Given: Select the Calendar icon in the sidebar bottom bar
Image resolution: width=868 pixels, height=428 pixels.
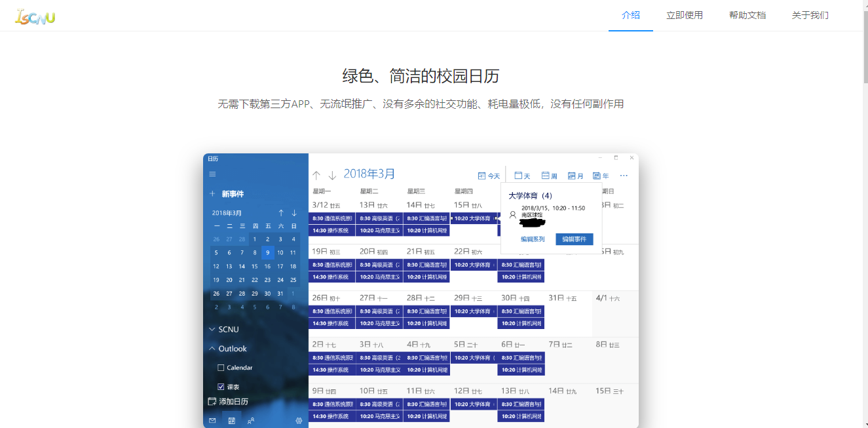Looking at the screenshot, I should [x=231, y=420].
